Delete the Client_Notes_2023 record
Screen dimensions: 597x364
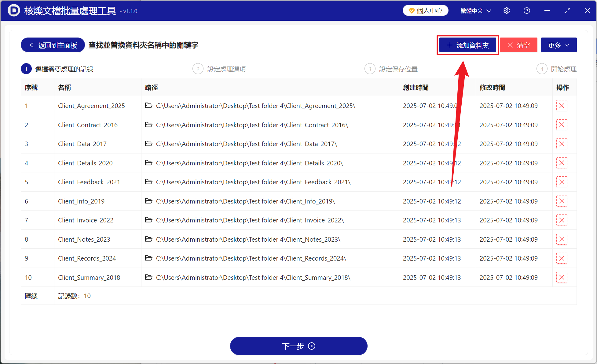[562, 239]
